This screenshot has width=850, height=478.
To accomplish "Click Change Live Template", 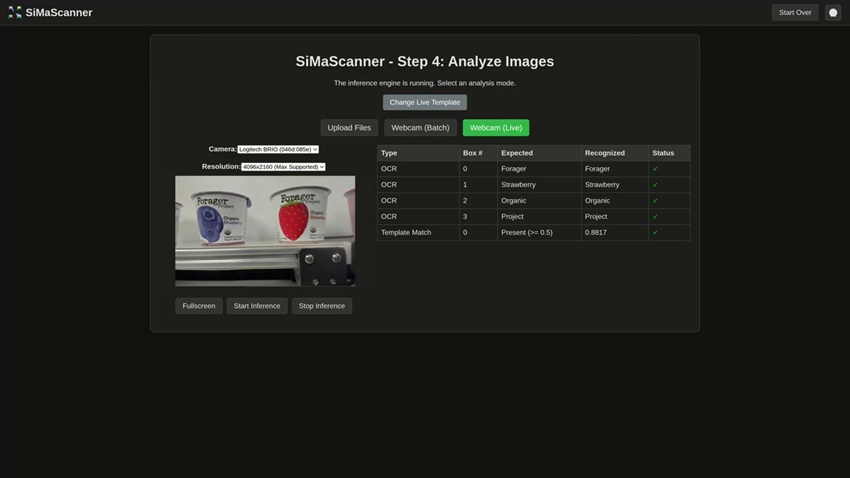I will click(x=425, y=102).
